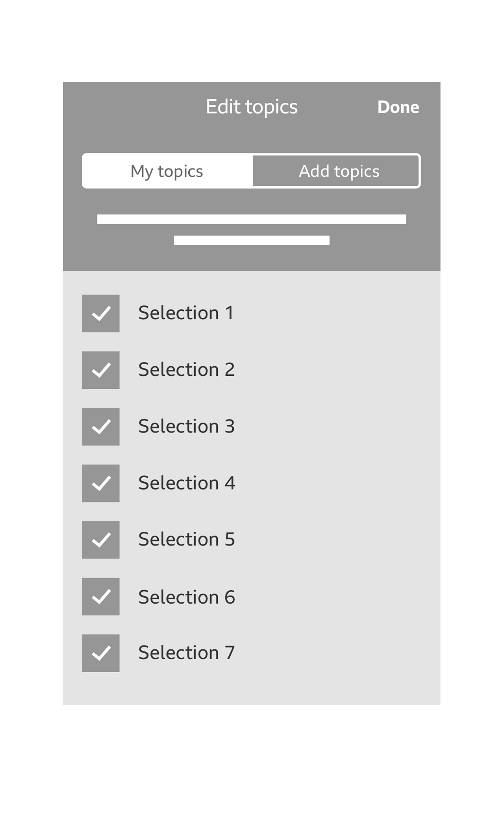This screenshot has height=814, width=504.
Task: Click on the Selection 5 label
Action: coord(186,540)
